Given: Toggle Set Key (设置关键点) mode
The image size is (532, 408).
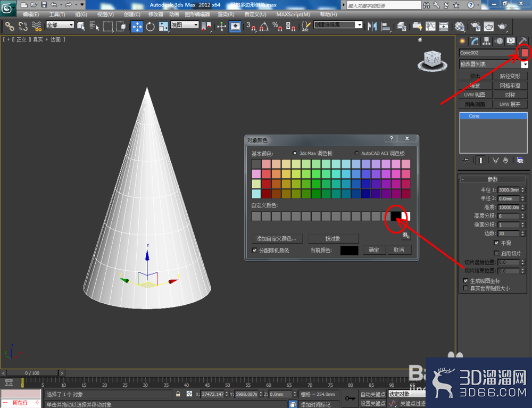Looking at the screenshot, I should click(x=372, y=403).
